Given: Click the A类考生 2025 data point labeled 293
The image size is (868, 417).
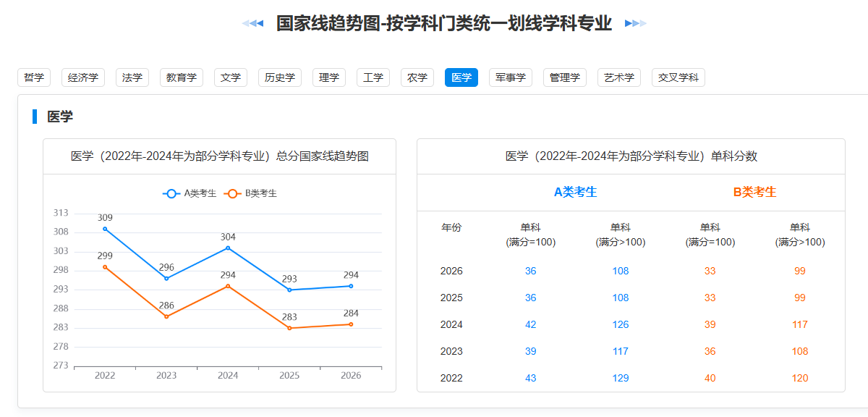Looking at the screenshot, I should tap(289, 290).
